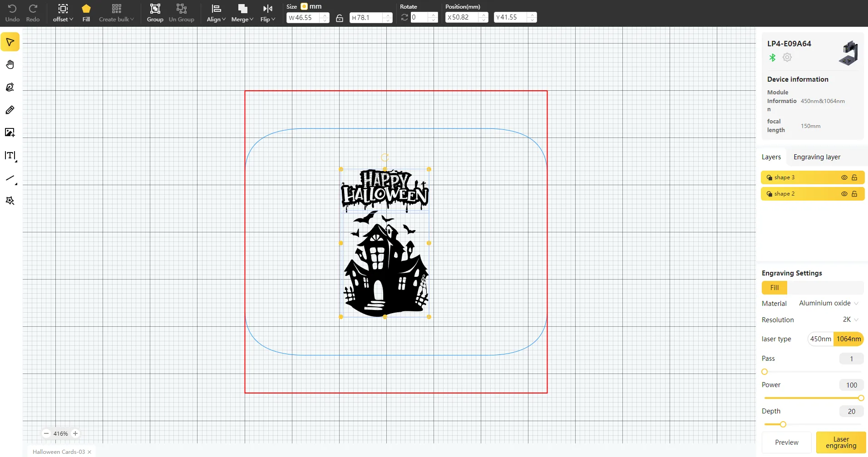Click the rotate icon beside angle field
The height and width of the screenshot is (457, 868).
[x=404, y=17]
